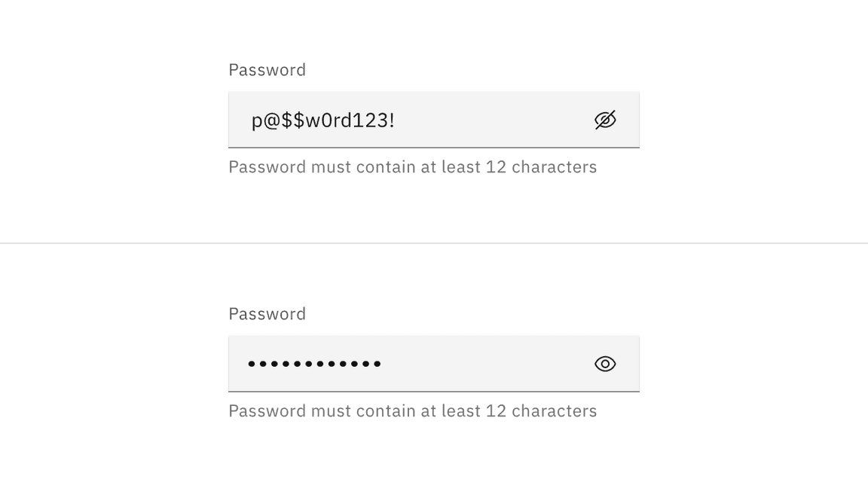
Task: Click empty area between masked dots and eye icon
Action: [487, 364]
